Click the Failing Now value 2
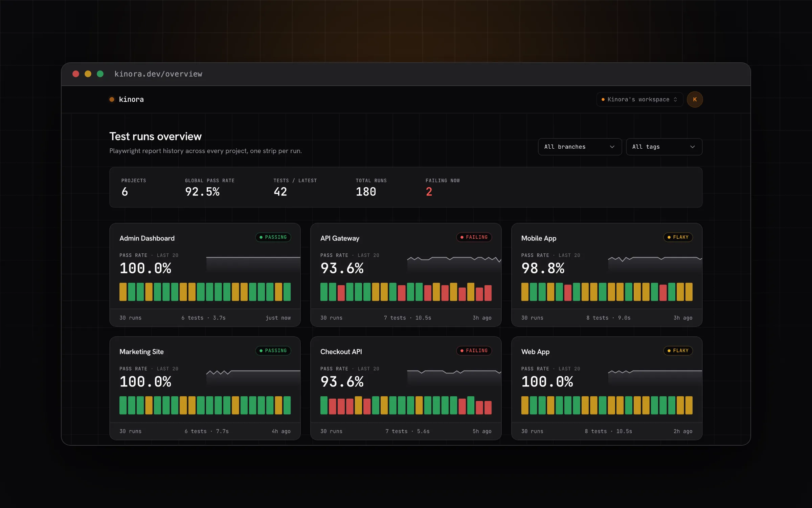The image size is (812, 508). tap(429, 192)
